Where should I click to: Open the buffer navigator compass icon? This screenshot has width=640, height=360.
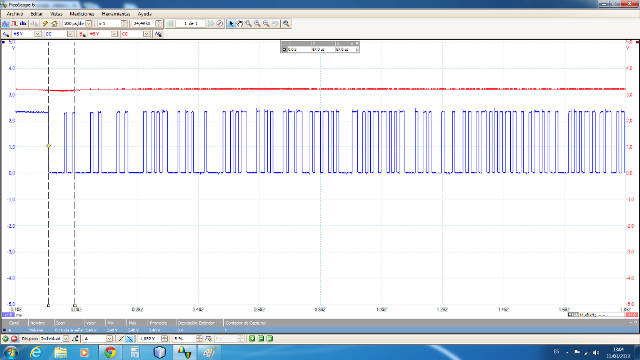click(220, 24)
